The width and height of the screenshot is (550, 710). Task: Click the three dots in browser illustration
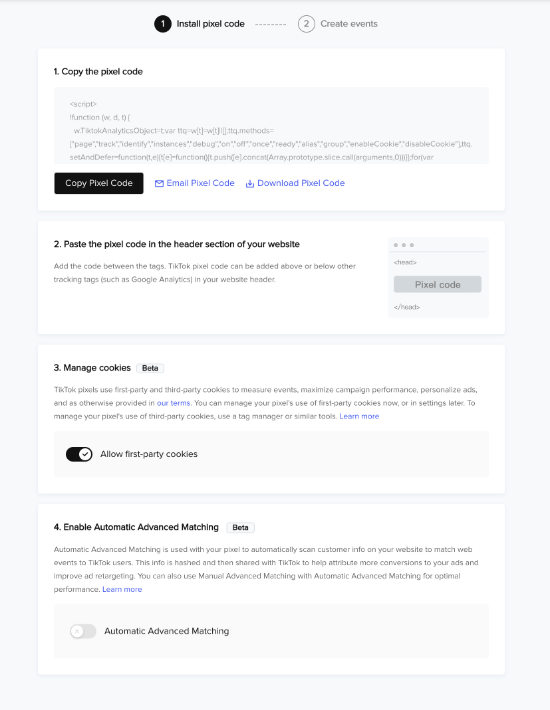coord(403,245)
